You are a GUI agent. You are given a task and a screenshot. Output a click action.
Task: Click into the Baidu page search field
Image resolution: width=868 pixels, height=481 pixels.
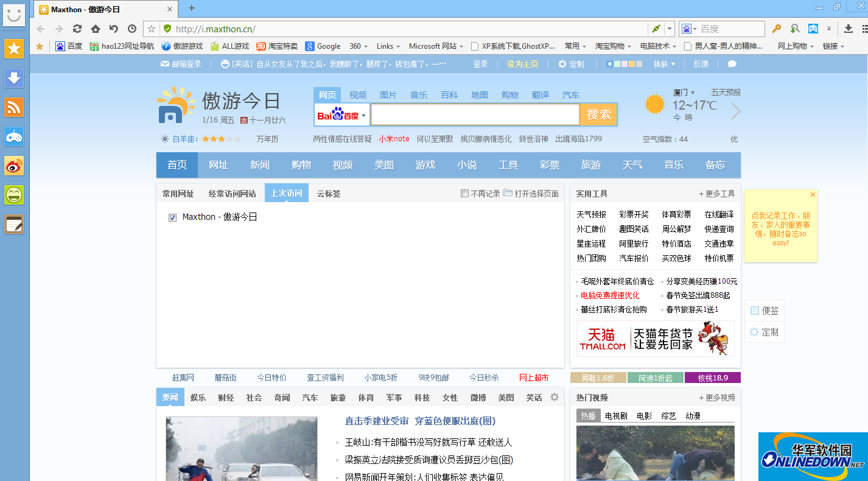tap(475, 114)
